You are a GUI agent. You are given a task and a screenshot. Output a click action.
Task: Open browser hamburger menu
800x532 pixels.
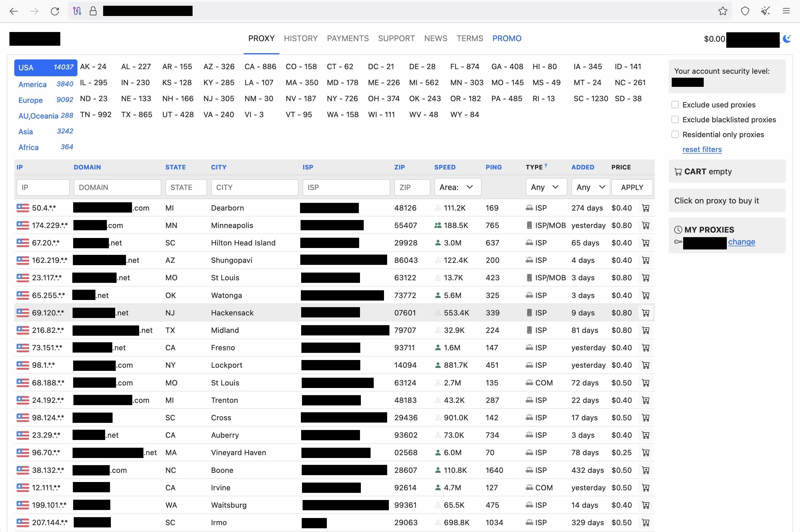786,11
